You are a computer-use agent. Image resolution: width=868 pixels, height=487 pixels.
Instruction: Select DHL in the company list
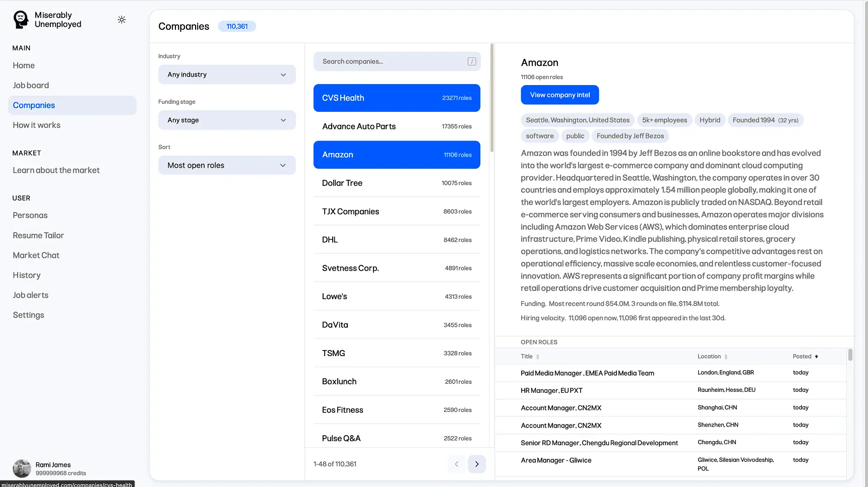point(397,240)
